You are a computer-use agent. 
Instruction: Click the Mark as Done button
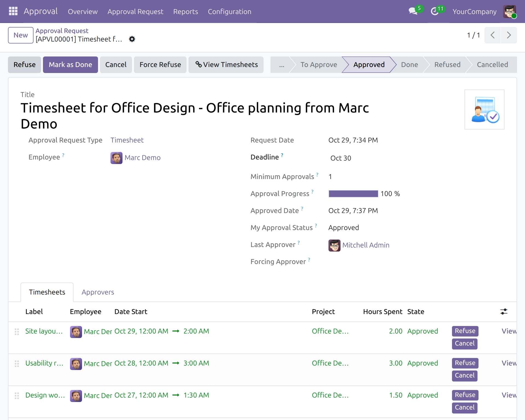(70, 65)
